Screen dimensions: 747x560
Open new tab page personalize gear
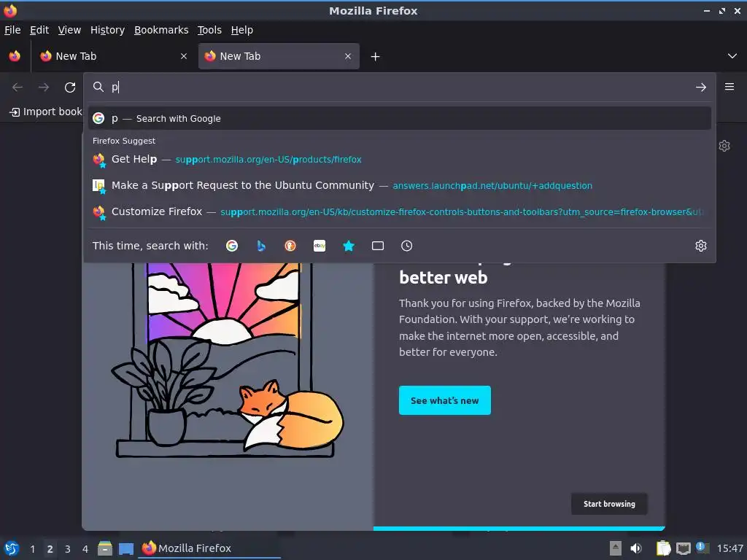point(724,146)
